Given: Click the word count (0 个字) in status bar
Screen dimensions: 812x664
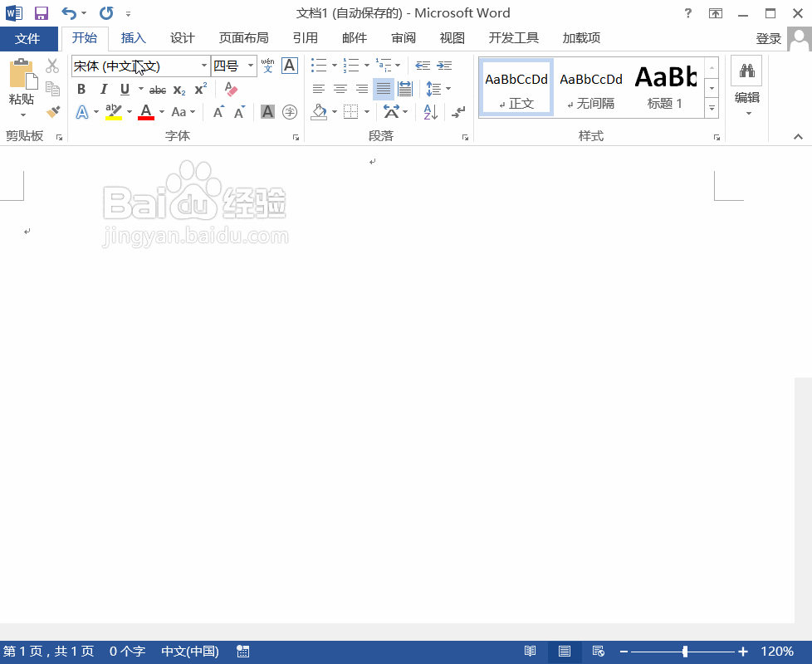Looking at the screenshot, I should click(126, 652).
